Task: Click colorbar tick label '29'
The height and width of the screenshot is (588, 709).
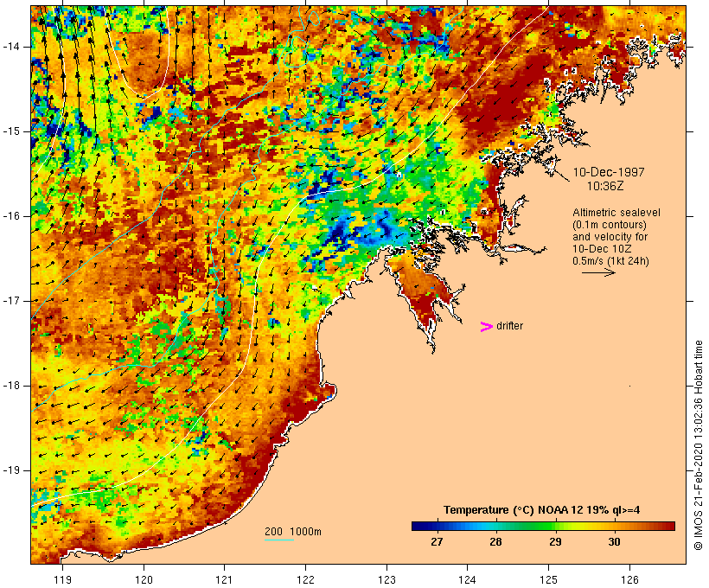Action: (555, 541)
